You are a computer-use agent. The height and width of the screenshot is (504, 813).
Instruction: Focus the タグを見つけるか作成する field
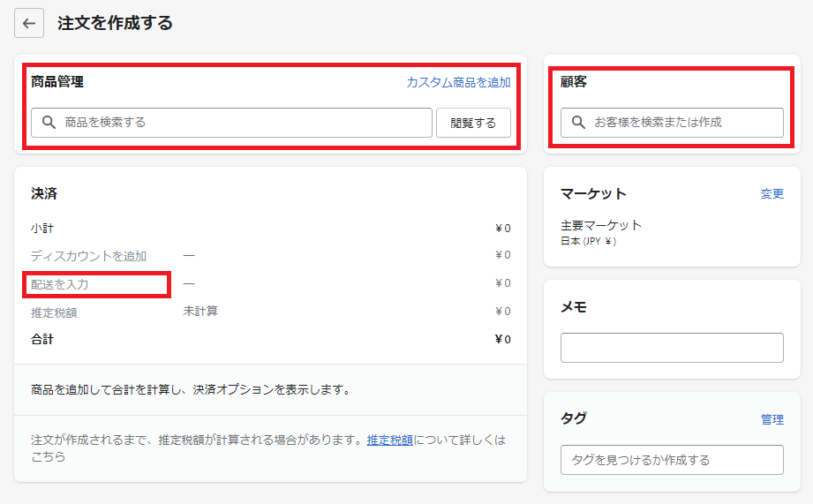[672, 460]
